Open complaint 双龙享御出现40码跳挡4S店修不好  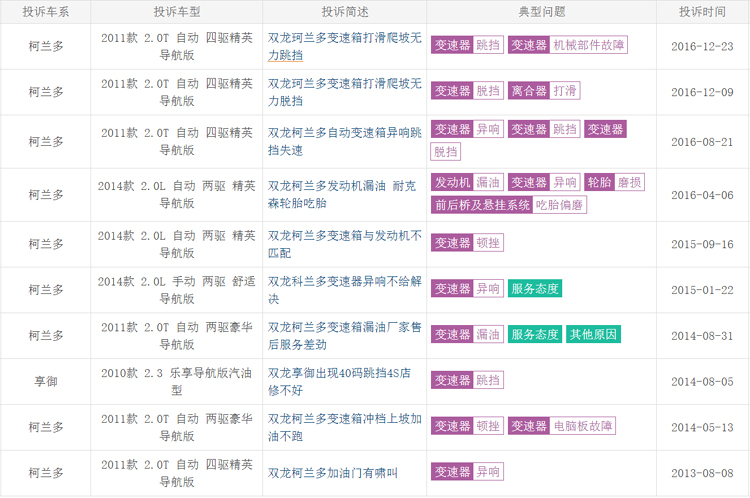(339, 382)
